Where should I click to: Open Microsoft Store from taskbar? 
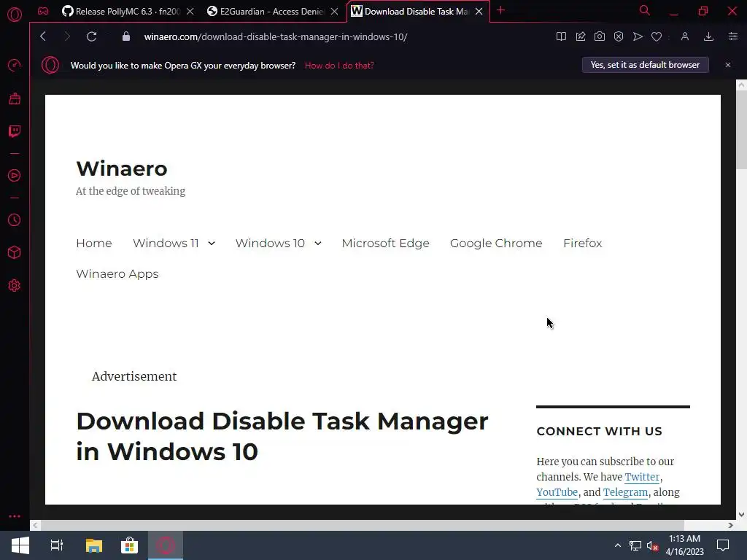tap(129, 545)
